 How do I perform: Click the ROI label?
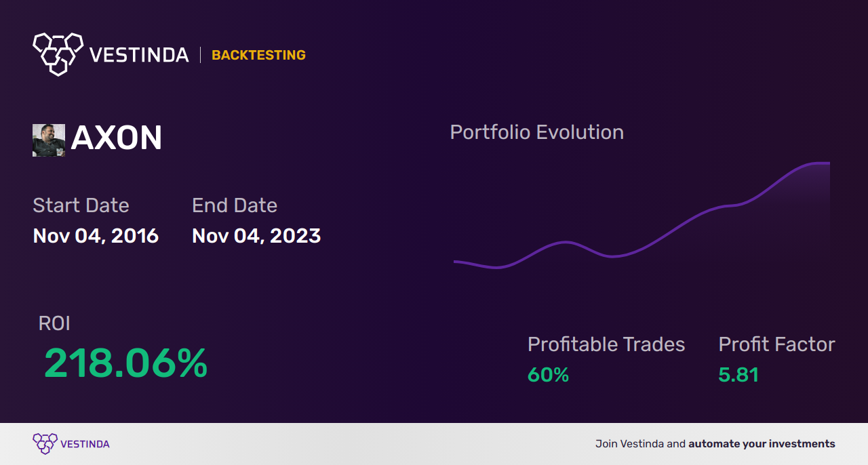(x=54, y=323)
